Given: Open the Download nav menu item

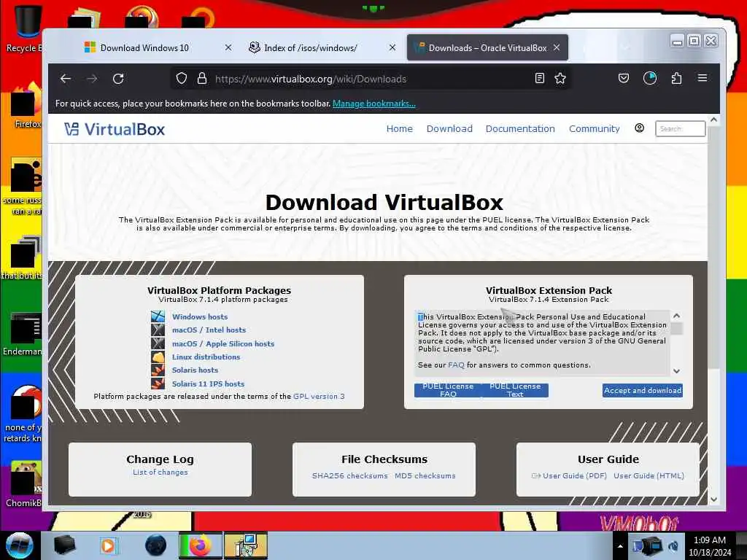Looking at the screenshot, I should (x=449, y=128).
